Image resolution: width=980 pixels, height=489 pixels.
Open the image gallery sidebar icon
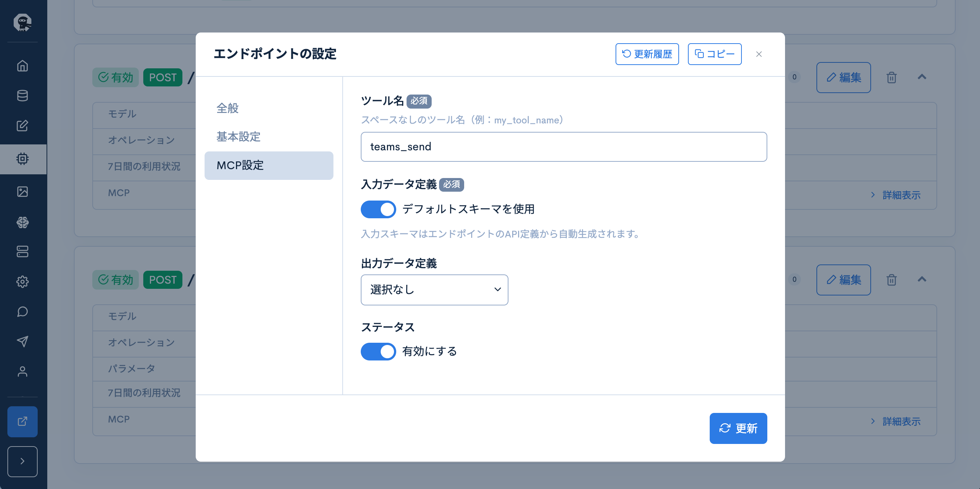pyautogui.click(x=23, y=191)
